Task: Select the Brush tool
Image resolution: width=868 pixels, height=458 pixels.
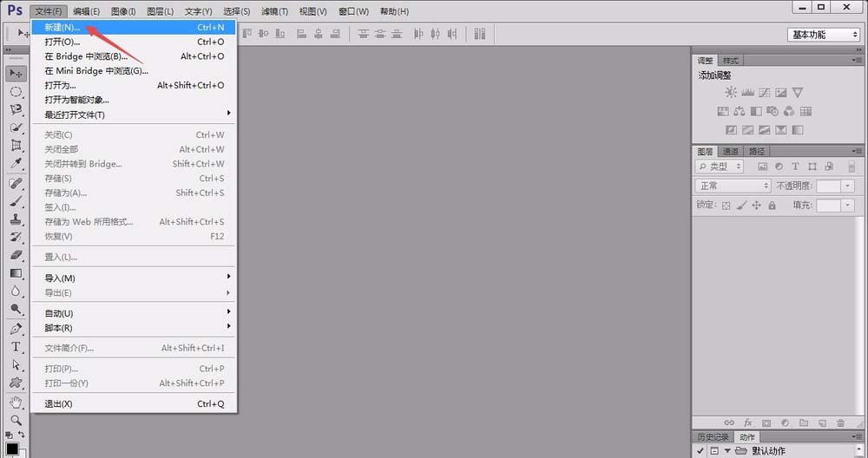Action: pos(16,201)
